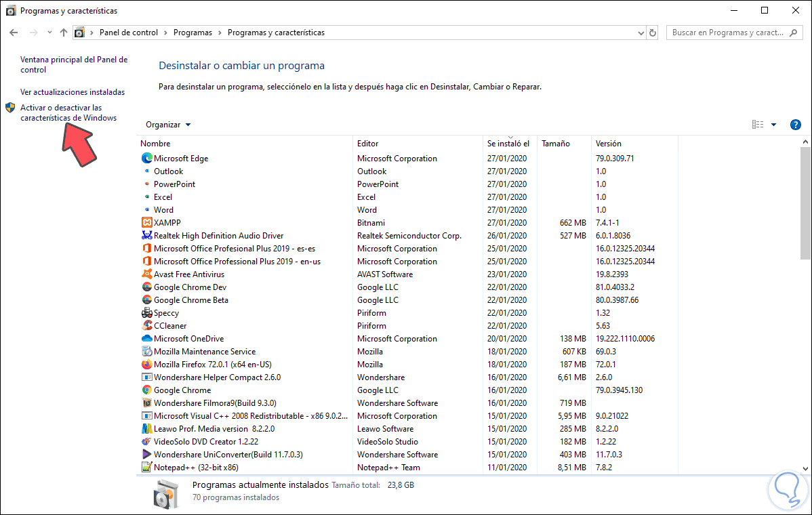Open the Organizar dropdown menu
The image size is (812, 515).
coord(168,125)
